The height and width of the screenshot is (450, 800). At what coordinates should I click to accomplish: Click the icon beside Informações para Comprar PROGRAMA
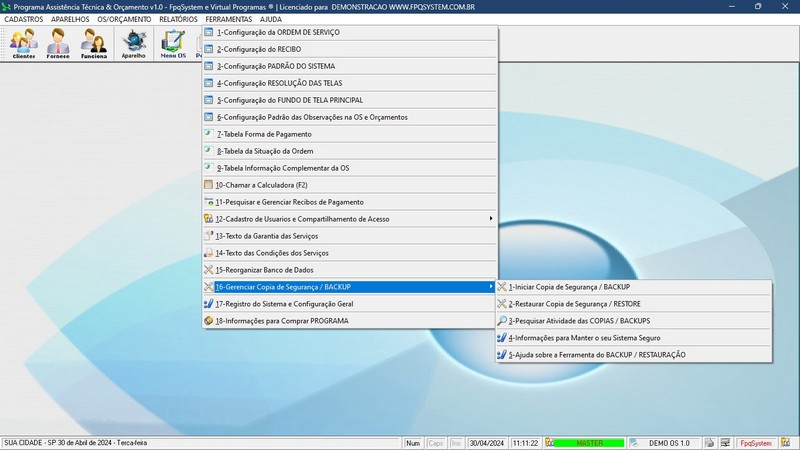pyautogui.click(x=209, y=320)
